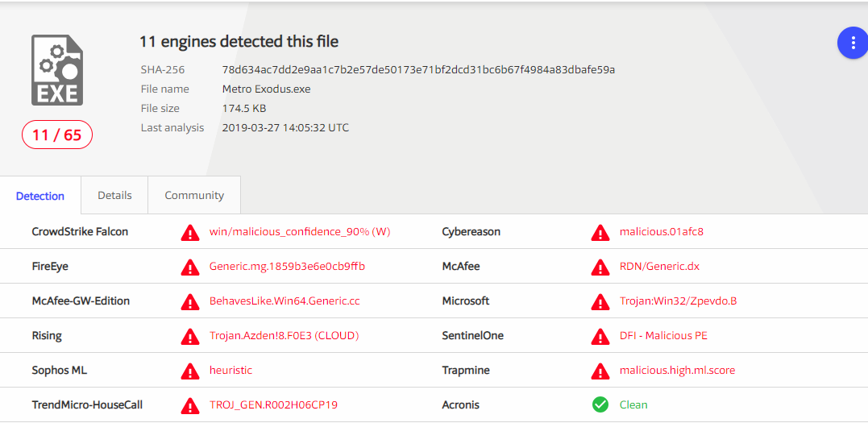The width and height of the screenshot is (868, 423).
Task: Click the Metro Exodus.exe file name
Action: (266, 89)
